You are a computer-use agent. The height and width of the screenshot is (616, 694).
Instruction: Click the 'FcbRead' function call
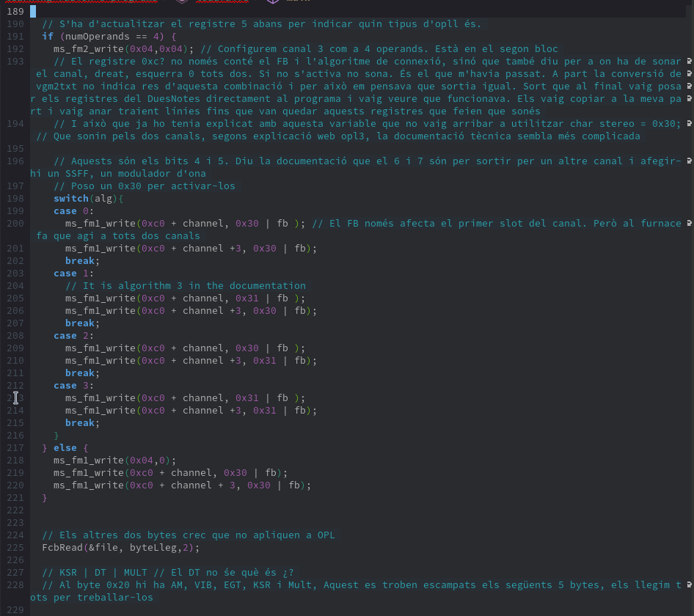[62, 547]
